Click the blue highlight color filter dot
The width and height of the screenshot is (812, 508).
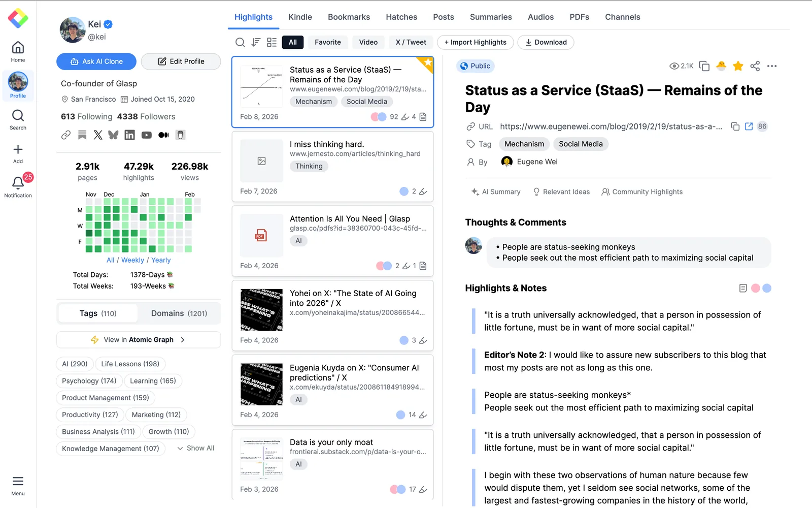pyautogui.click(x=767, y=288)
